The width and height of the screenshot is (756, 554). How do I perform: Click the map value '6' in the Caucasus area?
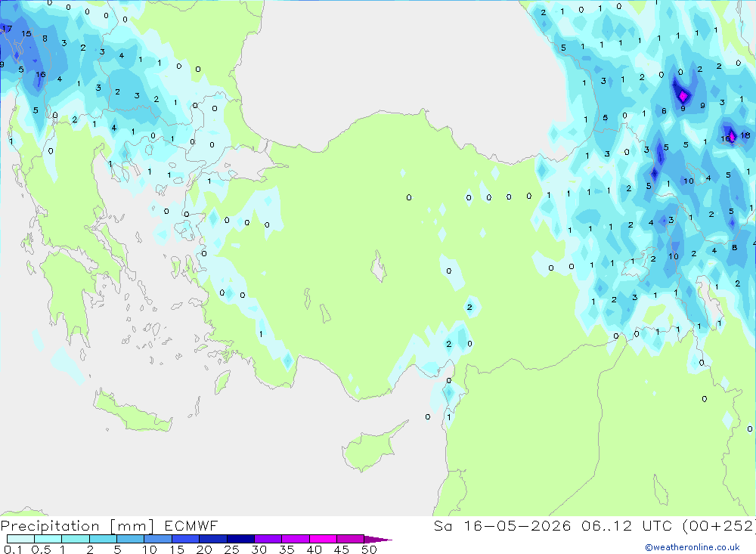tap(664, 111)
